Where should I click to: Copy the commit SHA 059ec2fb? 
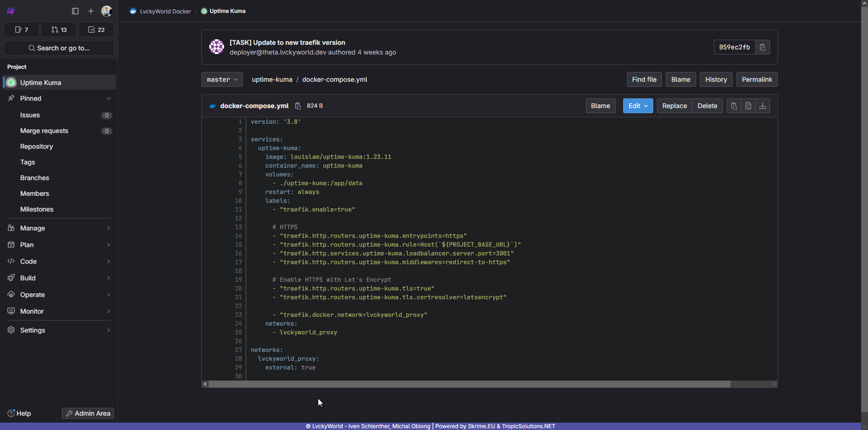[x=762, y=47]
